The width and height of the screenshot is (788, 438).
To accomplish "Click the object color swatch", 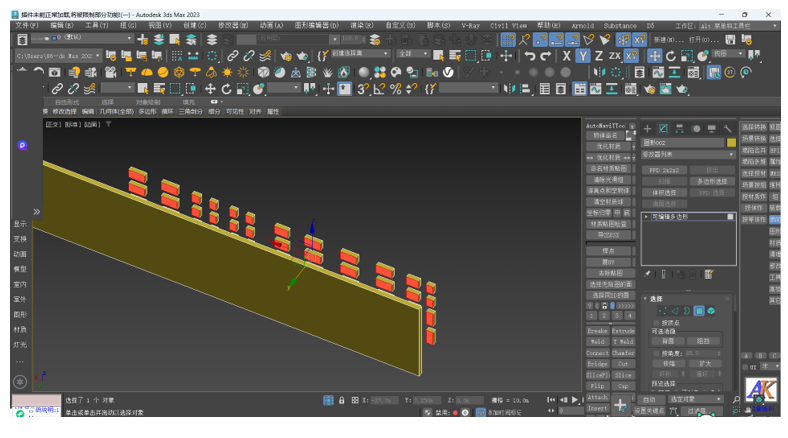I will [731, 143].
